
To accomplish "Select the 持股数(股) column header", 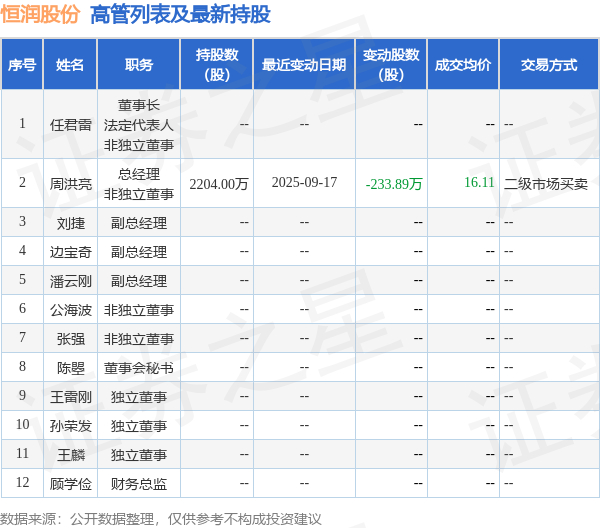I will (x=217, y=65).
